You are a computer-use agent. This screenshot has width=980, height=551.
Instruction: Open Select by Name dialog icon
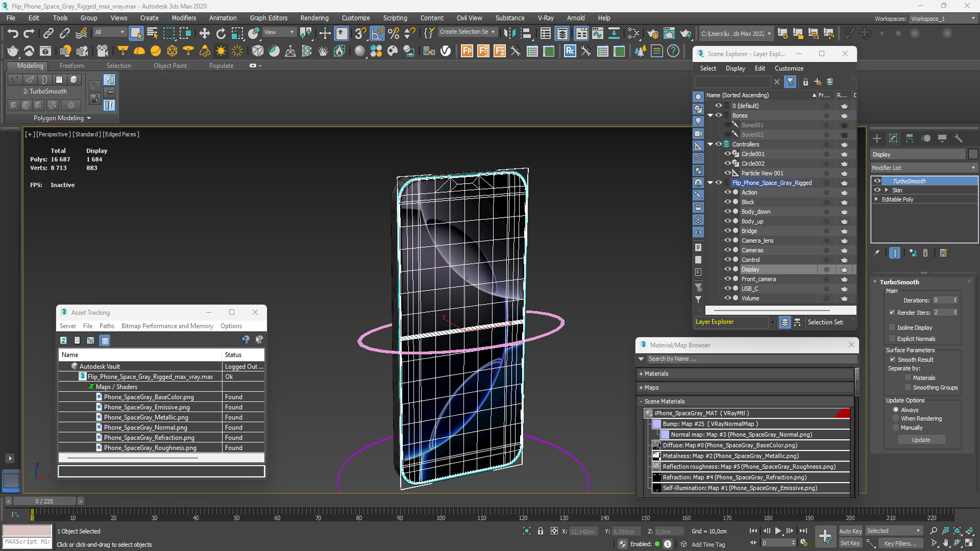(152, 34)
